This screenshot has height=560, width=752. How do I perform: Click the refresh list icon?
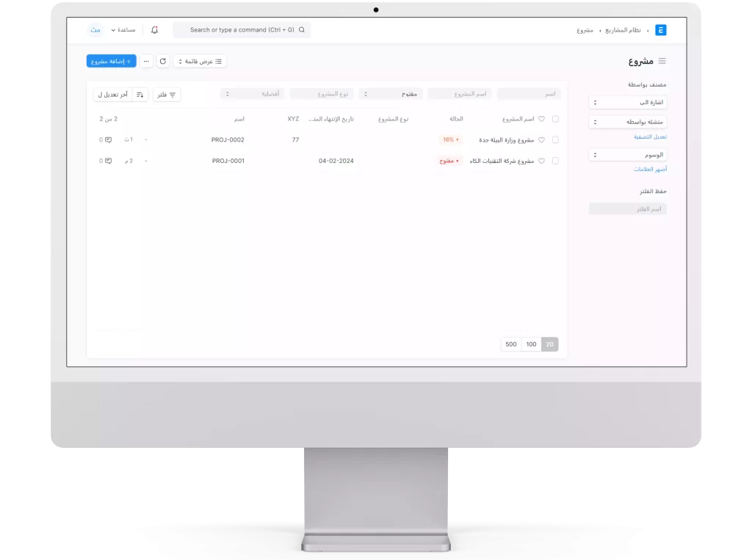(x=163, y=62)
